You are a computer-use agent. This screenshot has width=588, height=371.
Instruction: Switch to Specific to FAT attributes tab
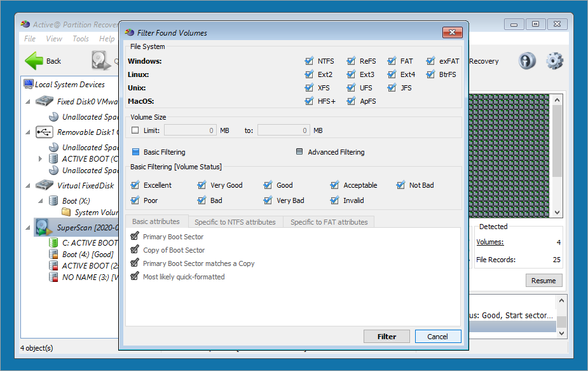coord(329,222)
